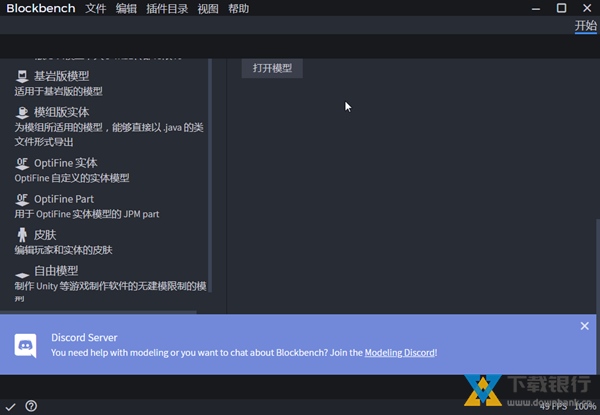Select the 自由模型 title text
This screenshot has width=600, height=415.
click(56, 271)
